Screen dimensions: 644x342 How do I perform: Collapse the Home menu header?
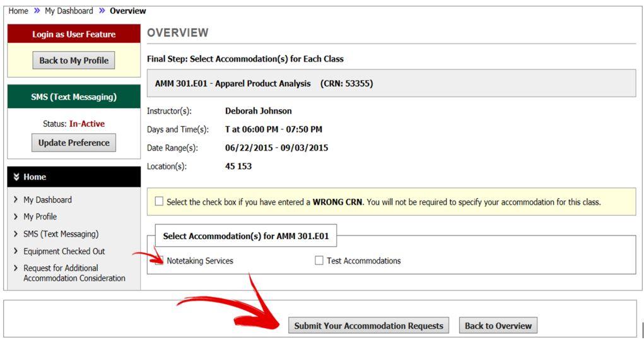(x=74, y=177)
